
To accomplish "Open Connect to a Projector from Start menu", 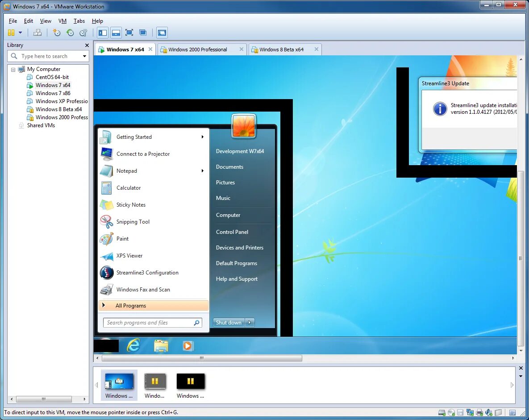I will (154, 154).
